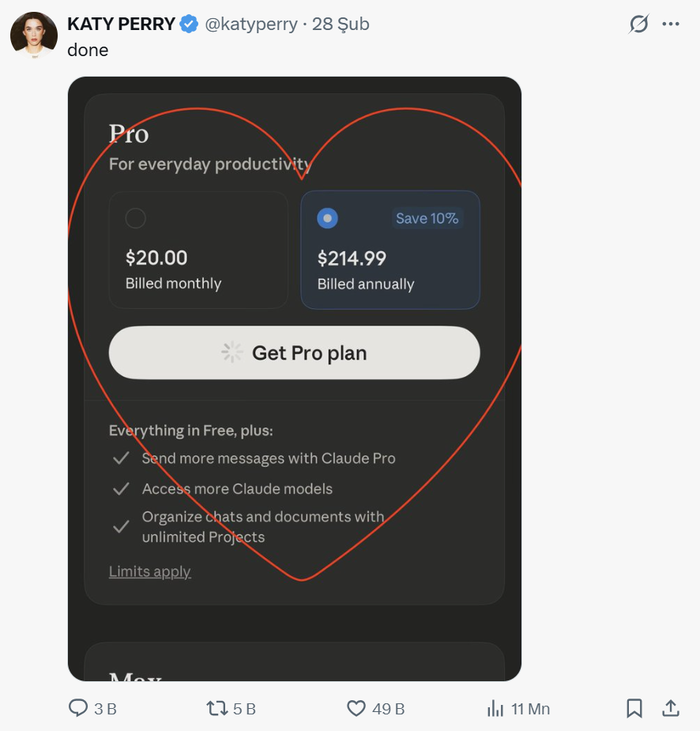The width and height of the screenshot is (700, 731).
Task: Click the retweet icon
Action: (x=217, y=708)
